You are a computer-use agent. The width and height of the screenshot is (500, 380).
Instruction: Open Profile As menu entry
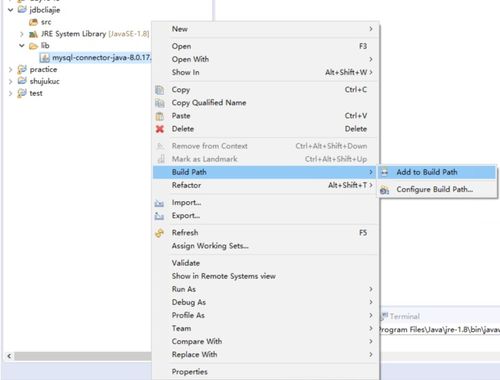click(x=266, y=315)
